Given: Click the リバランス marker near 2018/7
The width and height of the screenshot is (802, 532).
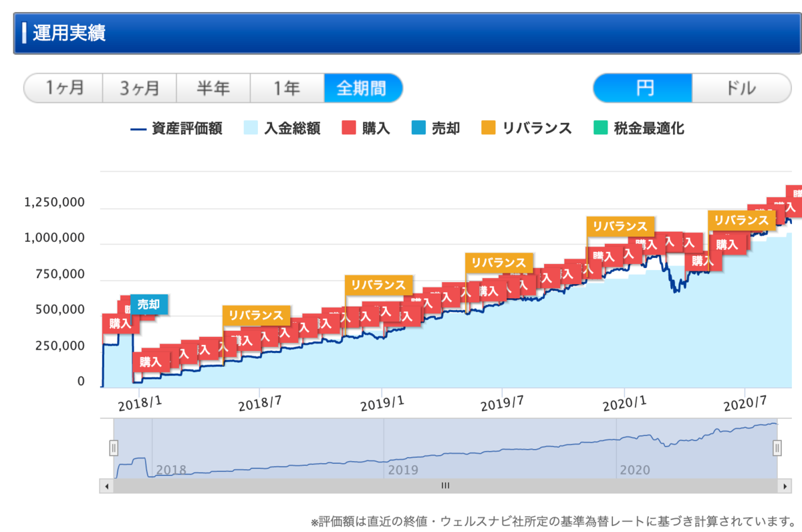Looking at the screenshot, I should pos(257,315).
